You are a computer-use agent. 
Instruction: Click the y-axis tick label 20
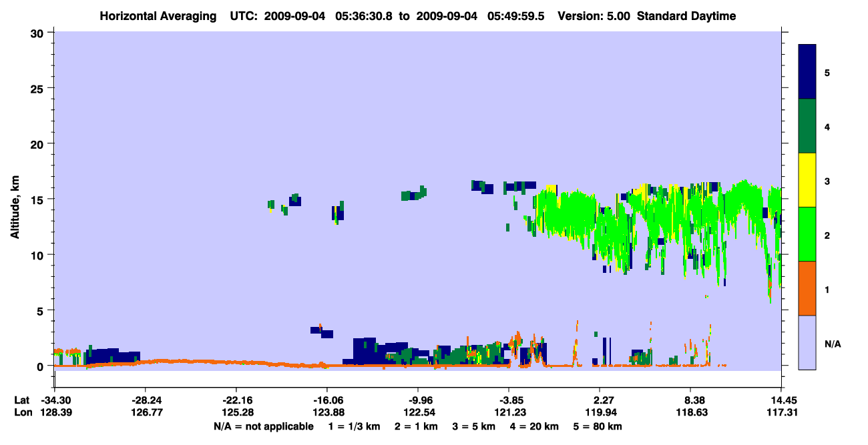point(39,144)
